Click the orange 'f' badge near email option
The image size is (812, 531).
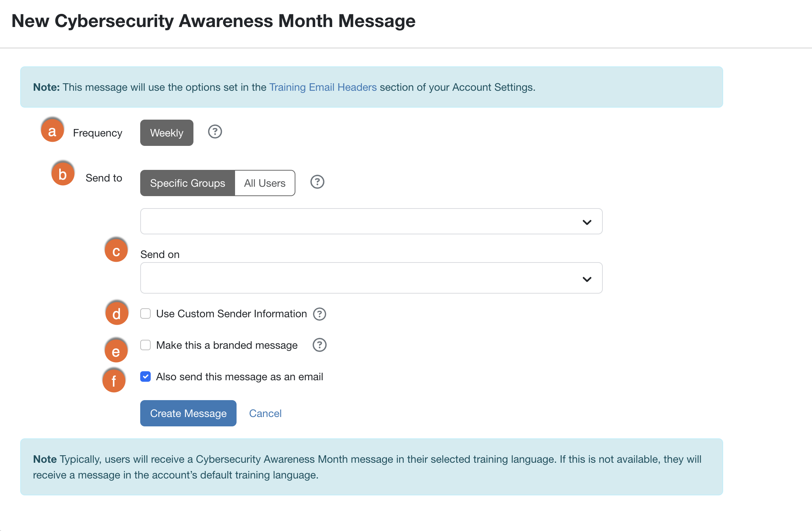(x=114, y=380)
